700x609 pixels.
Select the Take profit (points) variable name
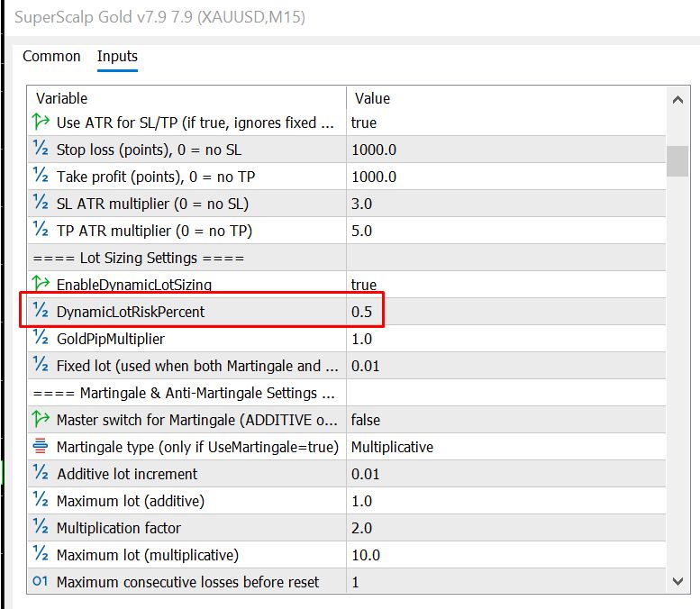155,177
